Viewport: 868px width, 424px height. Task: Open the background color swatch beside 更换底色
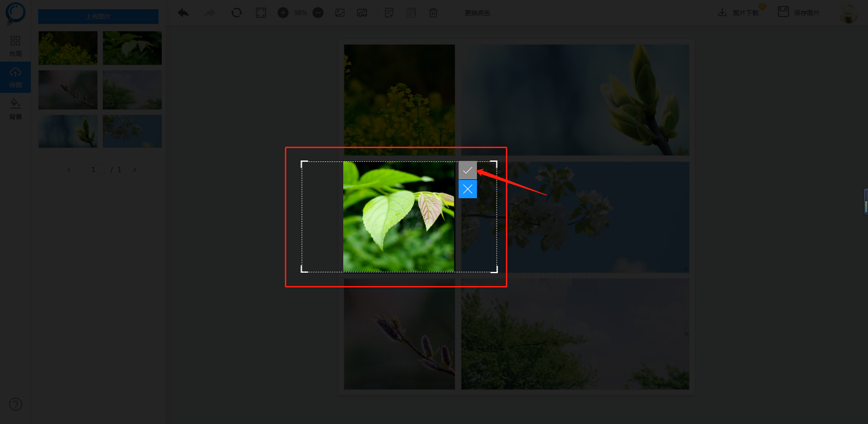(455, 13)
